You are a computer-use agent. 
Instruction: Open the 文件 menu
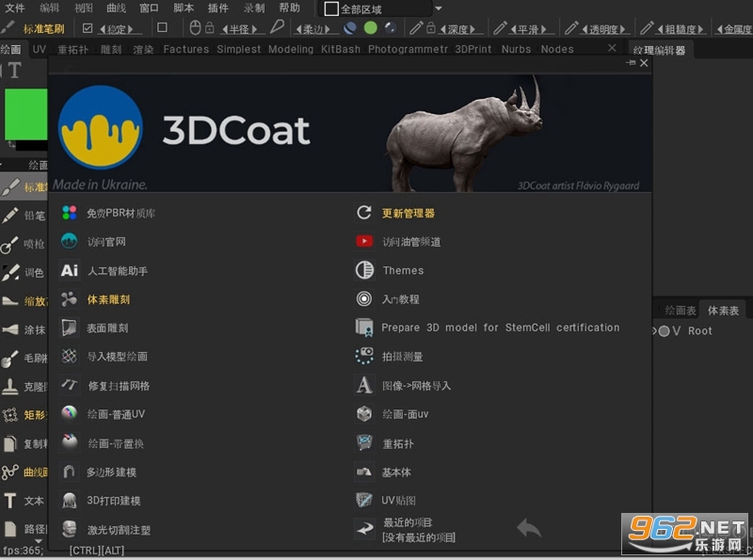[15, 8]
